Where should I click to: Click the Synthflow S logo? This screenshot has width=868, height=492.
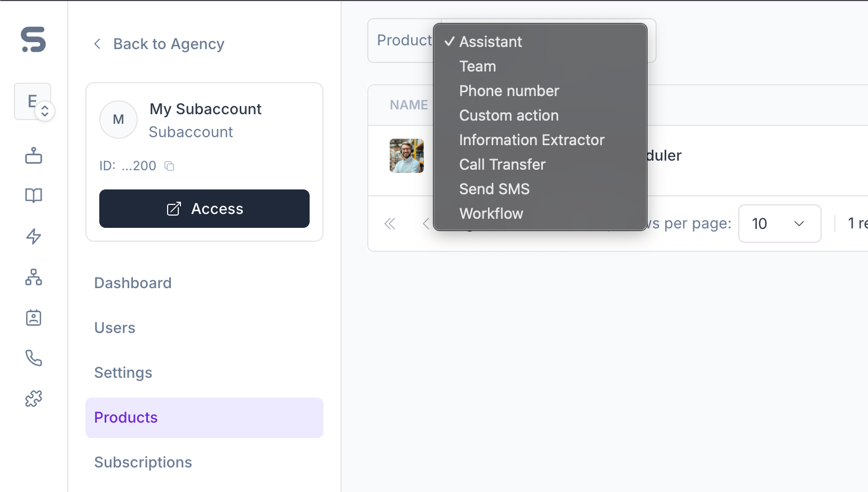33,40
